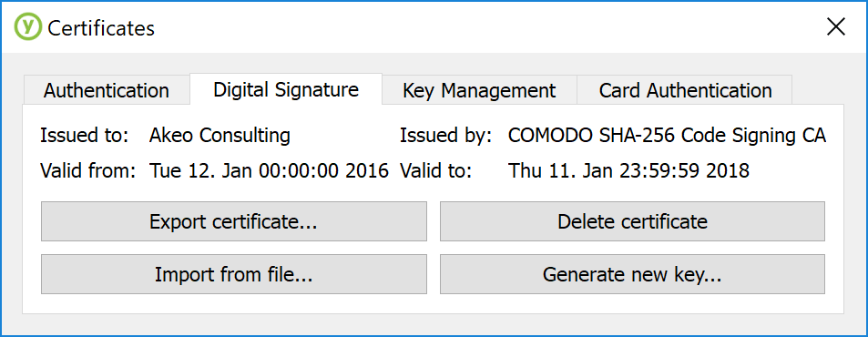Click the green YubiKey logo icon

[27, 27]
